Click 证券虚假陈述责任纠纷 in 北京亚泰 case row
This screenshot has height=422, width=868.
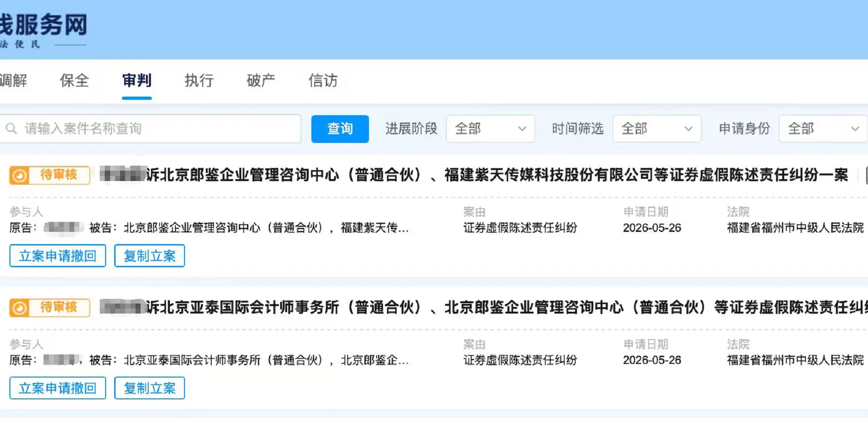(x=520, y=360)
